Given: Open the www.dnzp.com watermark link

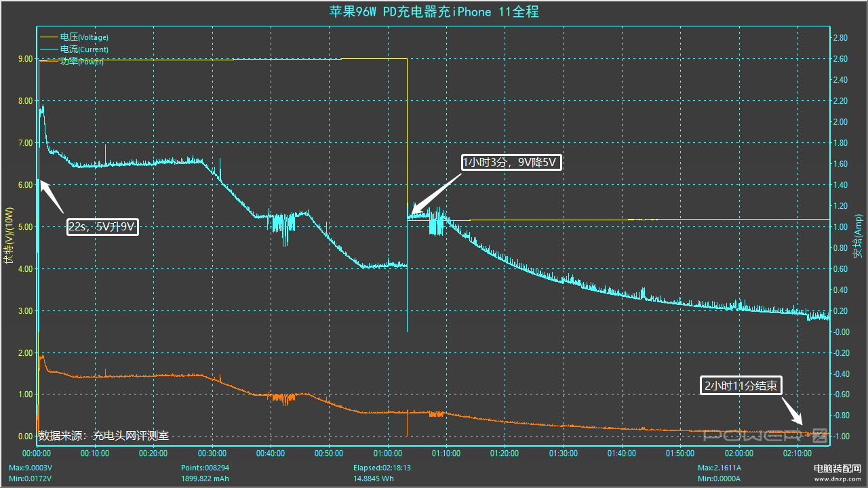Looking at the screenshot, I should tap(837, 478).
